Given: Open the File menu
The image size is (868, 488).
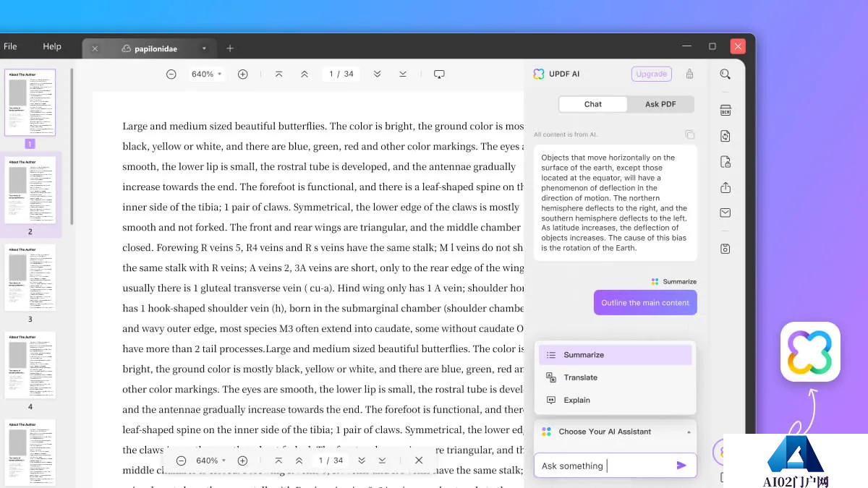Looking at the screenshot, I should tap(10, 46).
